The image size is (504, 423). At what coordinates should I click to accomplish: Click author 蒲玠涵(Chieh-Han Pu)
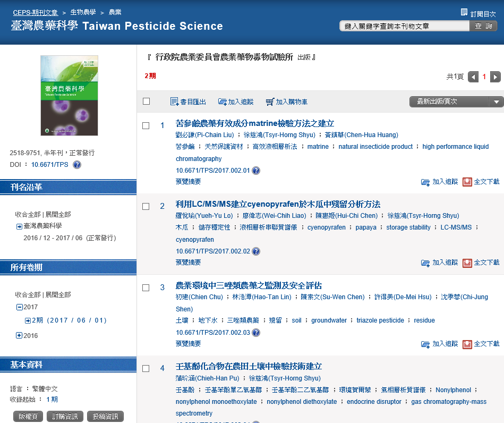pos(208,378)
